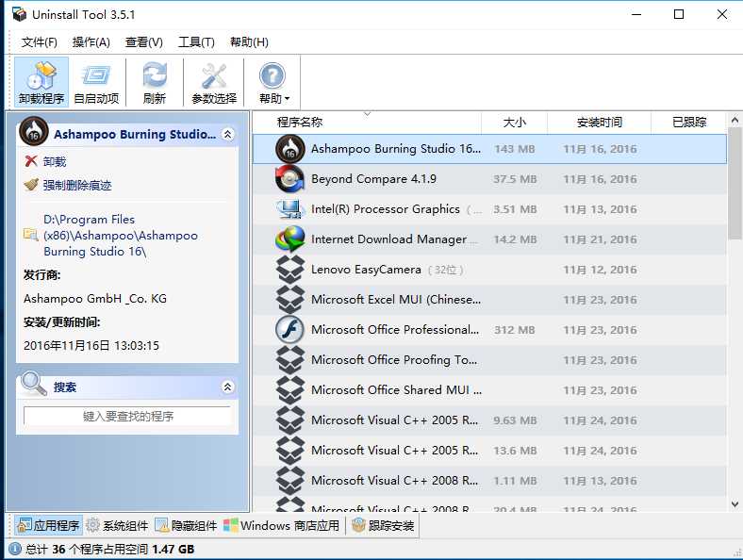Click list scrollbar down arrow

(x=735, y=504)
